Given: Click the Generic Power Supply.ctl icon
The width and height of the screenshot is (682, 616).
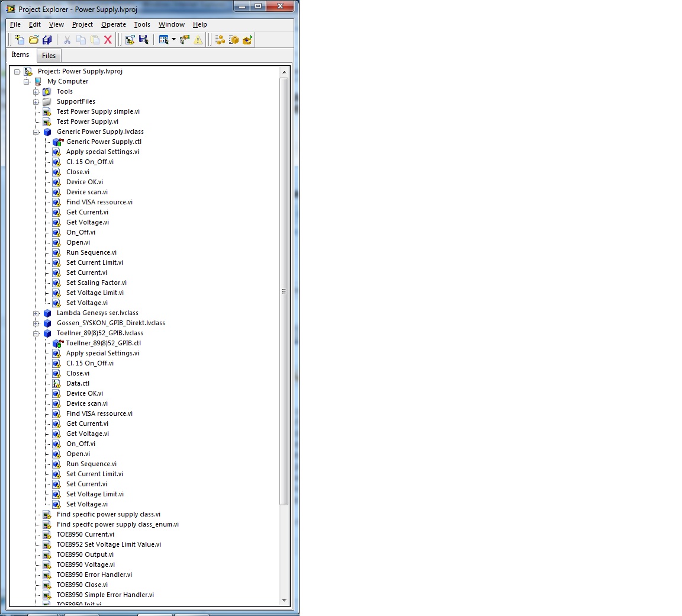Looking at the screenshot, I should [57, 142].
